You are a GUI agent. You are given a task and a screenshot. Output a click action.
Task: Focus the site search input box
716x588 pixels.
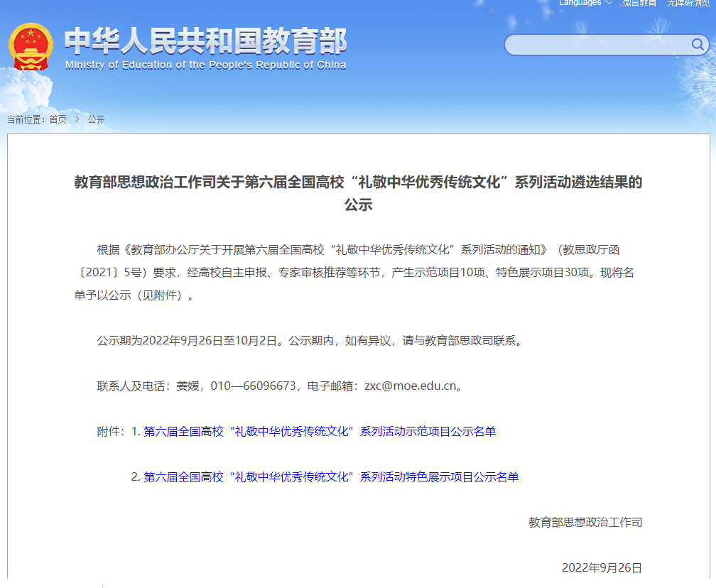(597, 45)
